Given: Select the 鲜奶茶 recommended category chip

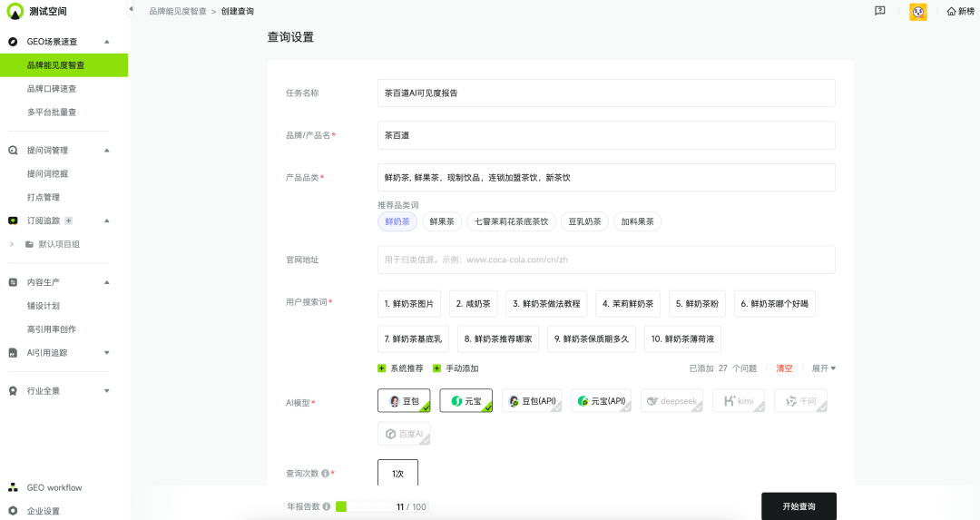Looking at the screenshot, I should (397, 221).
